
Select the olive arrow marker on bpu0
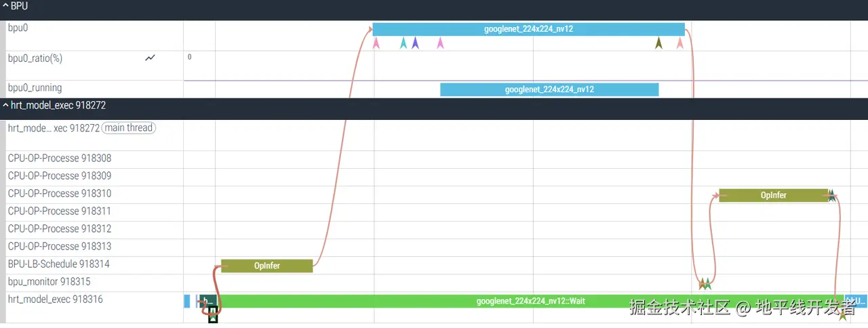click(x=658, y=43)
